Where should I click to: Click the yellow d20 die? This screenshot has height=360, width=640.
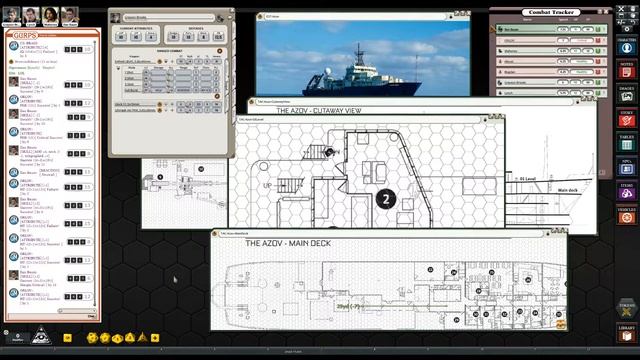point(92,338)
